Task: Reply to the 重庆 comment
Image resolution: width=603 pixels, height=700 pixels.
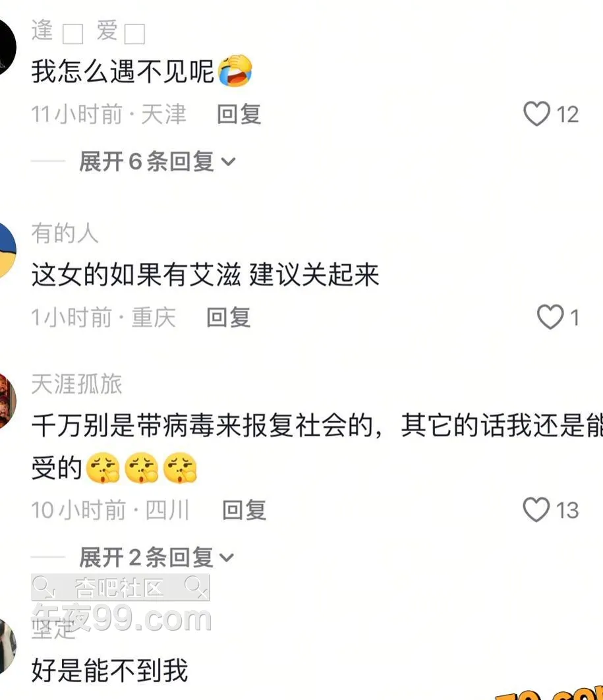Action: [229, 318]
